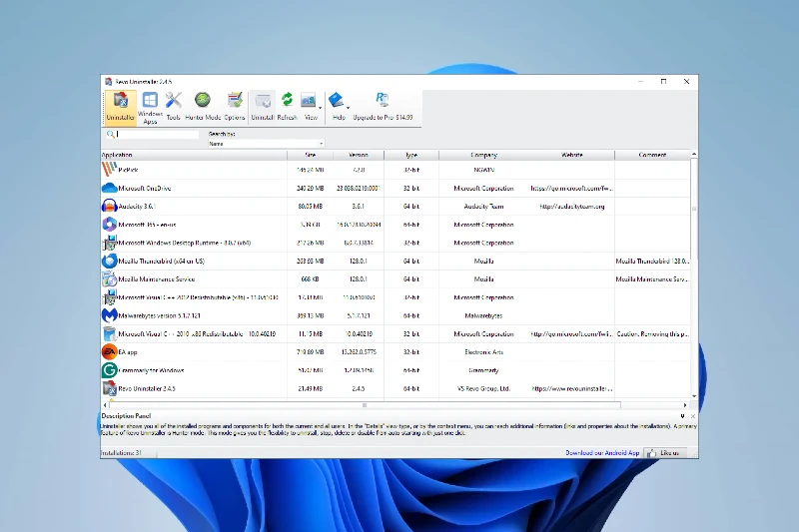Select the Mozilla Thunderbird icon

pos(109,262)
